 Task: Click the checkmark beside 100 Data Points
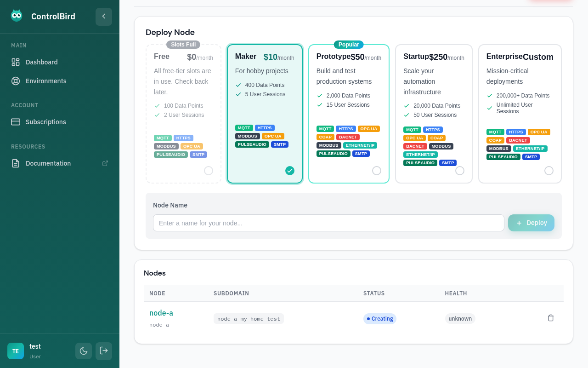[157, 106]
